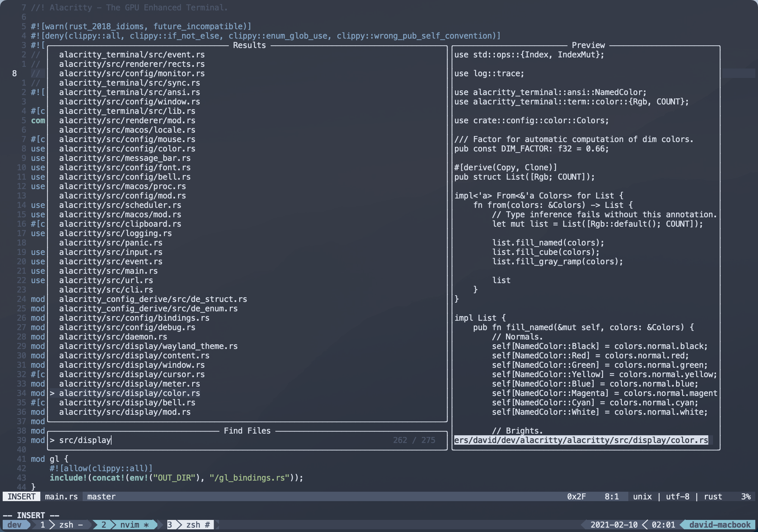Click the utf-8 encoding in statusline
The image size is (758, 532).
coord(677,497)
